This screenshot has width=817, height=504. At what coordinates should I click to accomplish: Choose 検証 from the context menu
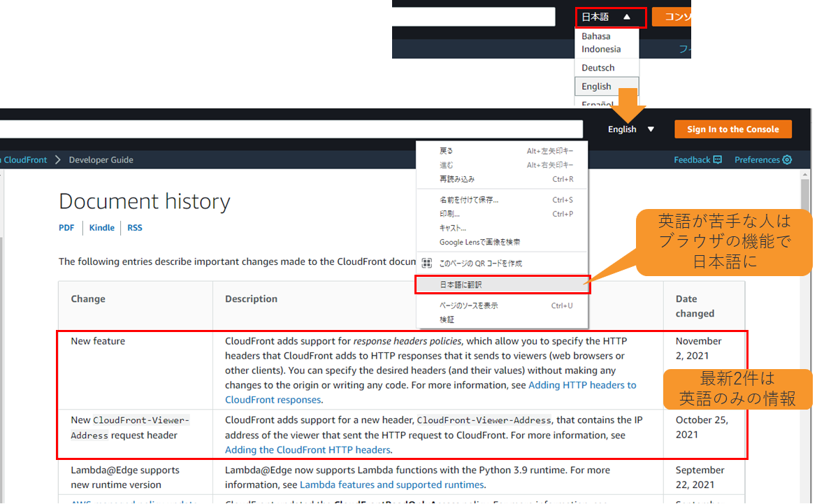503,320
